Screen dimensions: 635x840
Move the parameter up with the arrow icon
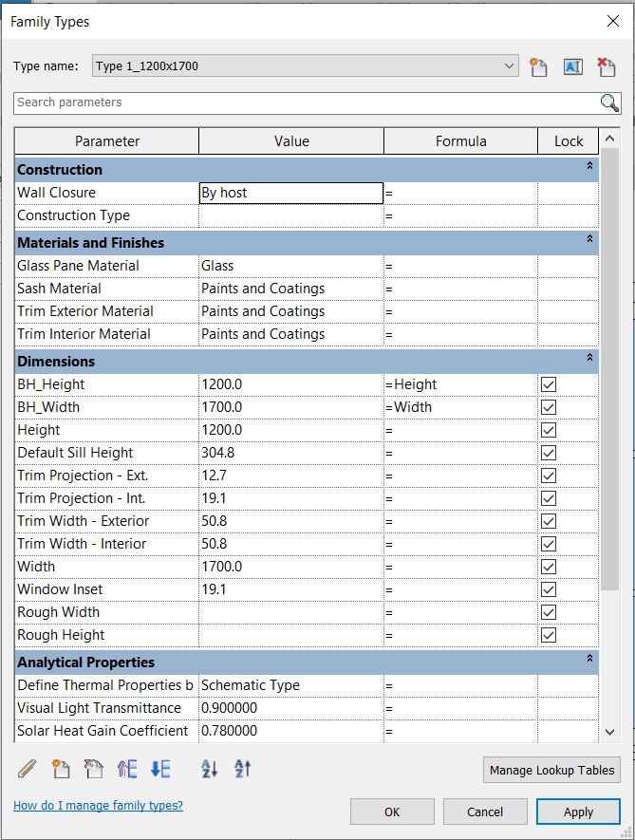pos(127,769)
